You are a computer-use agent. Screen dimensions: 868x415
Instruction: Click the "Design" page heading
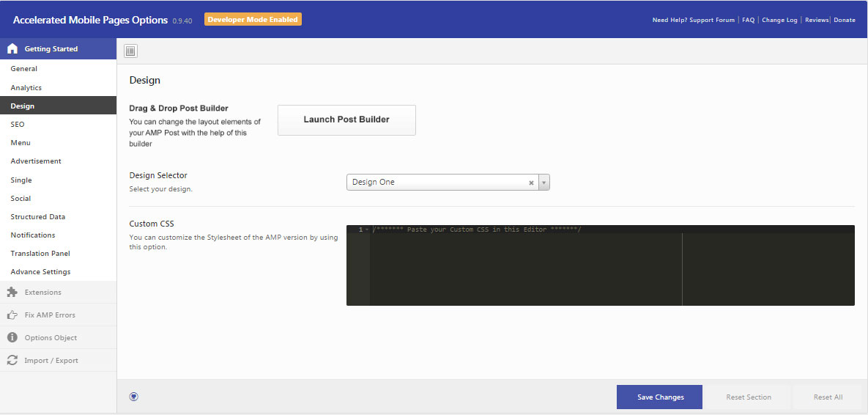[x=145, y=81]
